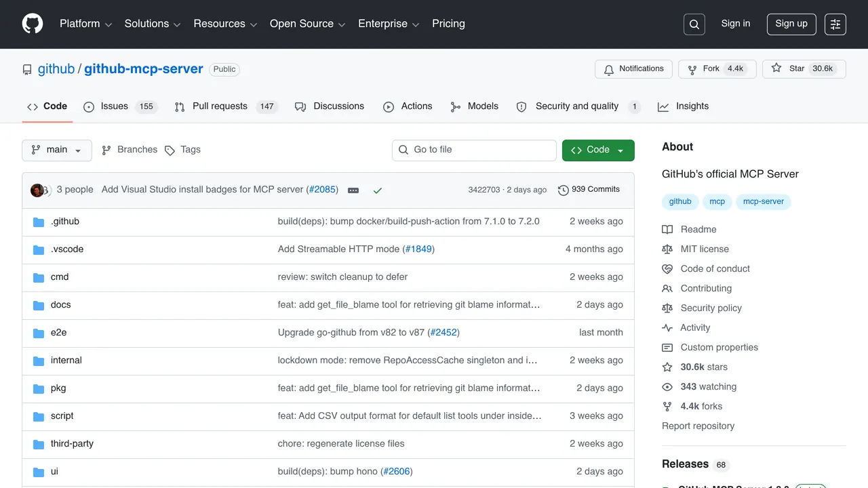Open pull request #2085 link

[323, 190]
